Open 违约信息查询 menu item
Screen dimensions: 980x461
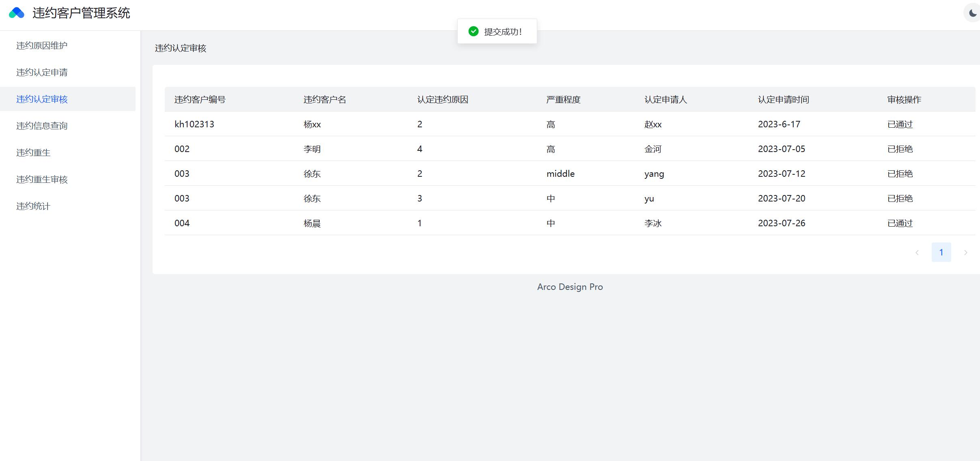click(x=42, y=126)
